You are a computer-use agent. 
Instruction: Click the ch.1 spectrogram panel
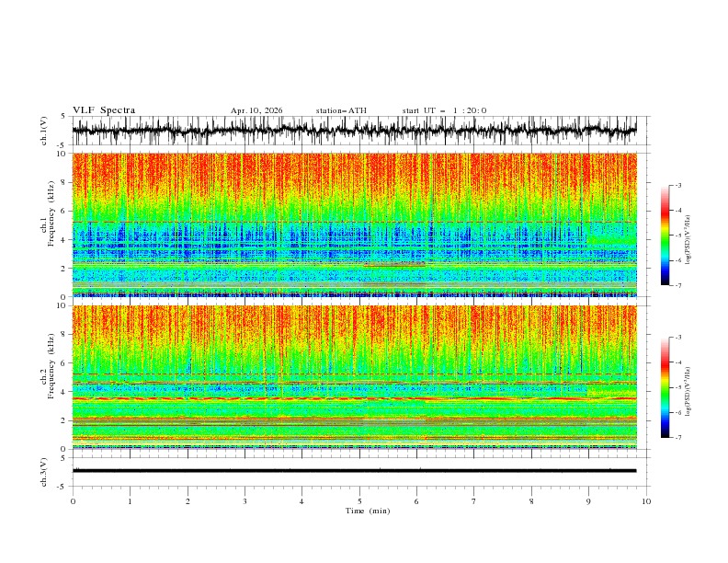pyautogui.click(x=354, y=224)
